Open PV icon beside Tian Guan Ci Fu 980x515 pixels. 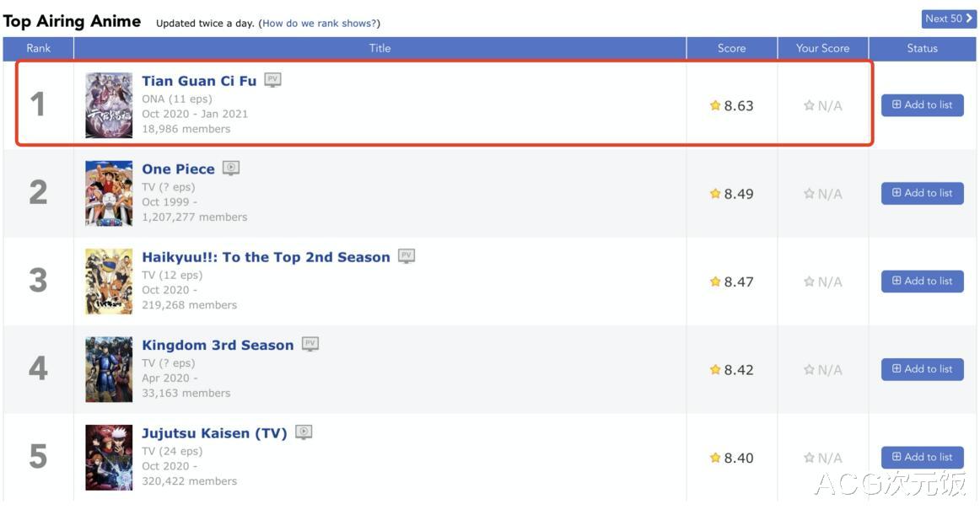coord(272,80)
